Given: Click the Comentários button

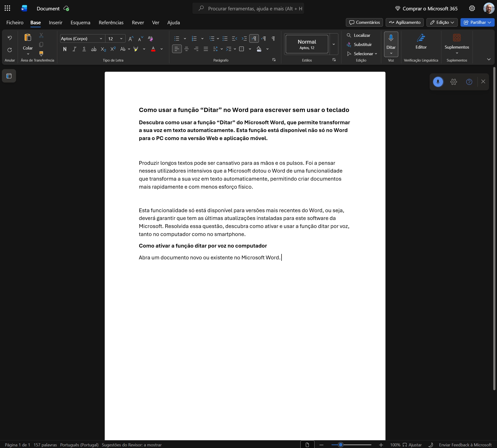Looking at the screenshot, I should [x=364, y=22].
